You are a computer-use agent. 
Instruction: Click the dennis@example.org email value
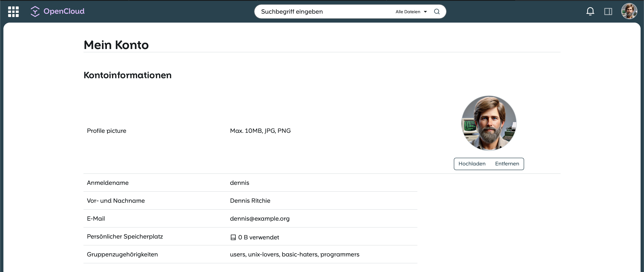(260, 218)
